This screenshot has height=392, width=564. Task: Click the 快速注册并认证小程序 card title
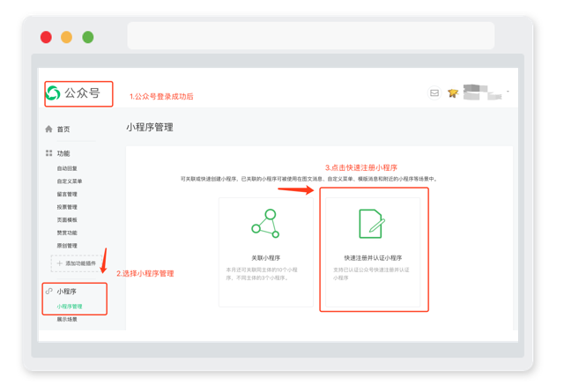coord(373,258)
